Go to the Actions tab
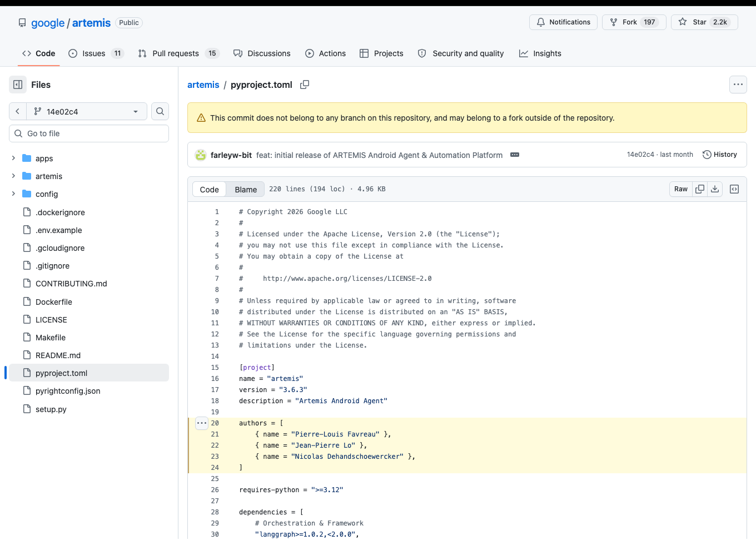 tap(326, 53)
